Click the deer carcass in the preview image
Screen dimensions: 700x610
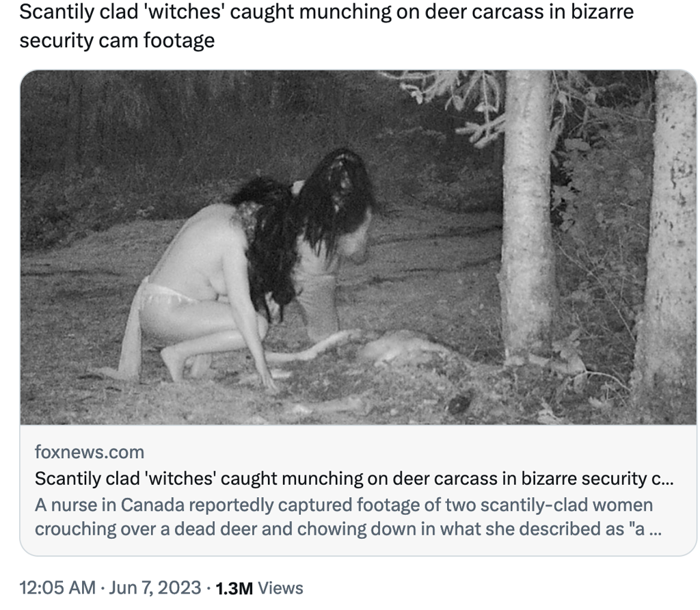coord(396,348)
